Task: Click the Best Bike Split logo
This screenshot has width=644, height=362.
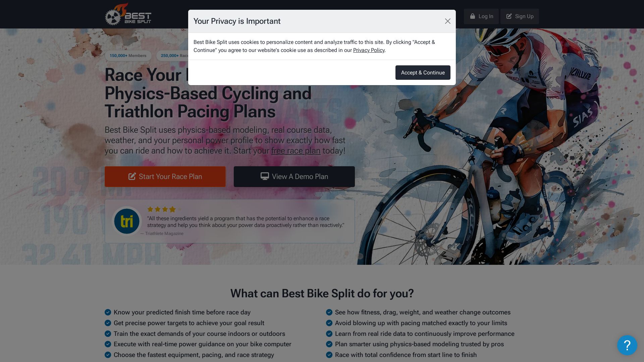Action: [128, 14]
